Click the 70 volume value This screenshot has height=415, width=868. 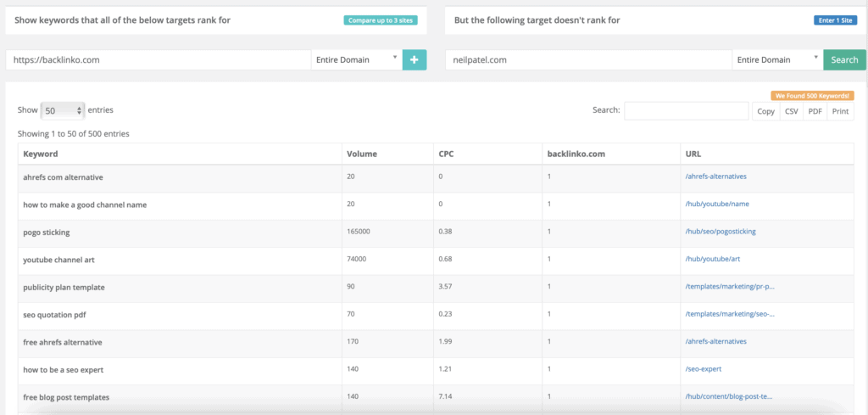[351, 314]
